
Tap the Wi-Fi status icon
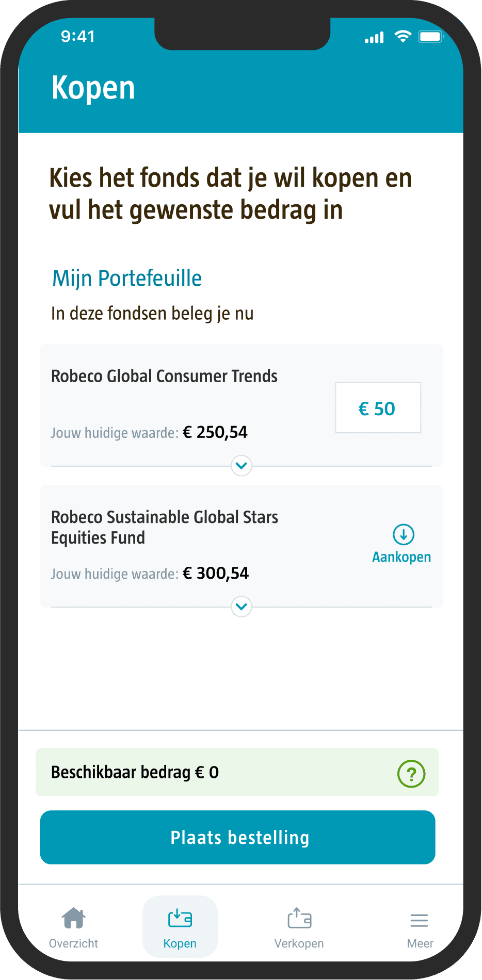403,36
